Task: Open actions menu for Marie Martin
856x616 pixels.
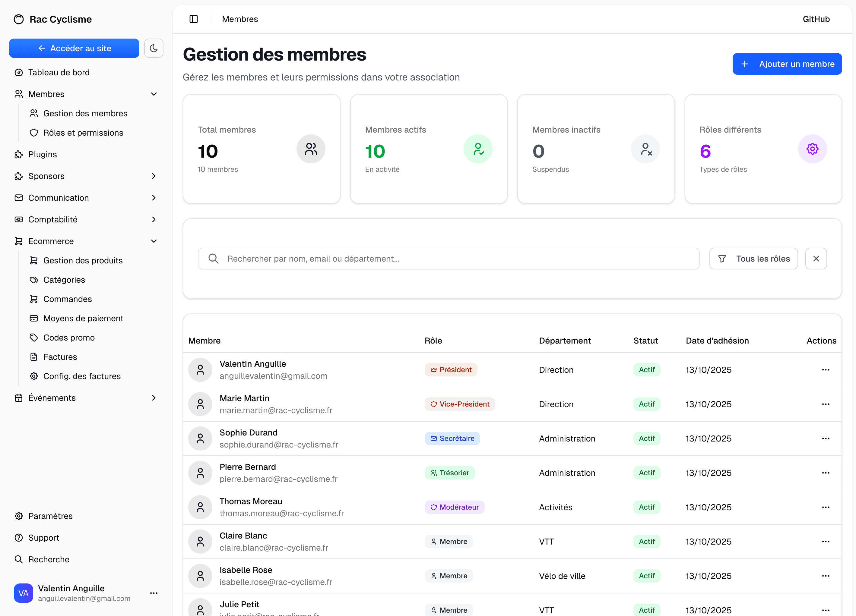Action: pyautogui.click(x=826, y=404)
